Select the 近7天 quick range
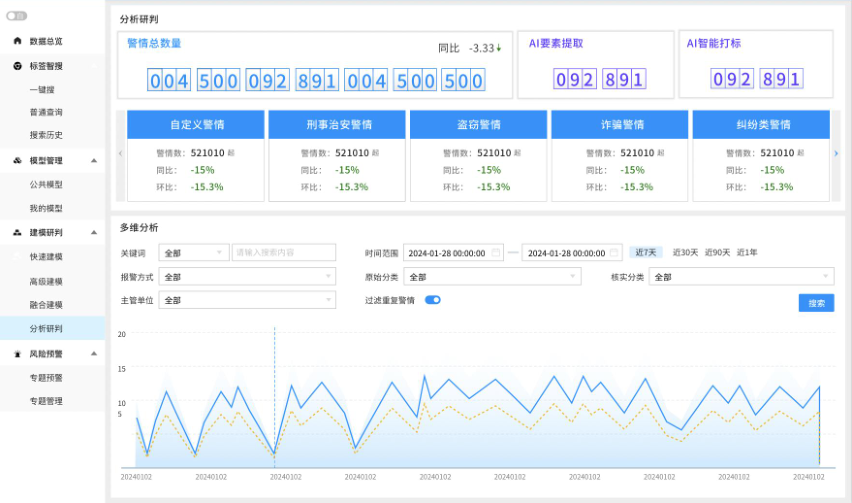Screen dimensions: 852x503 (x=646, y=253)
